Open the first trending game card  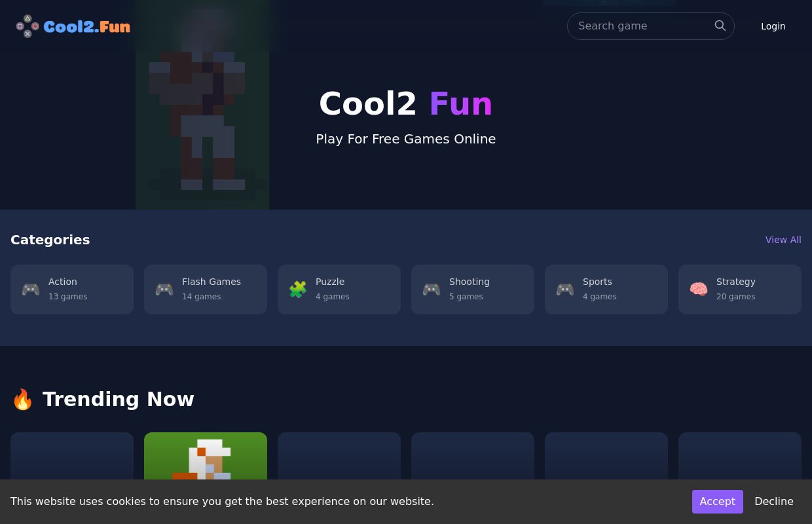pyautogui.click(x=72, y=456)
